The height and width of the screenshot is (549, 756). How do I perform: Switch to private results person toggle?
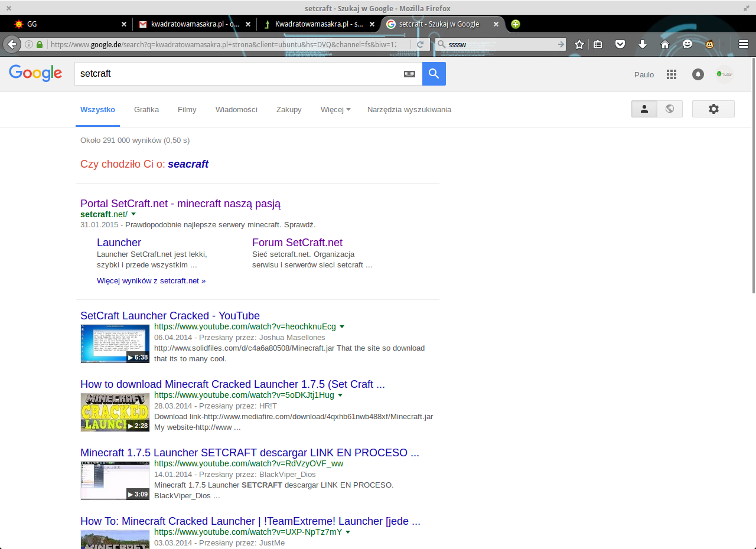[644, 109]
